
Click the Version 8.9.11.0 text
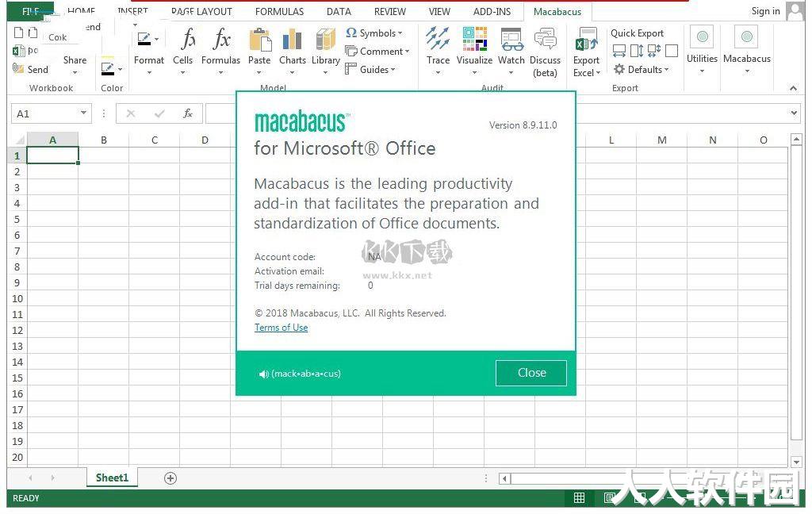tap(523, 125)
